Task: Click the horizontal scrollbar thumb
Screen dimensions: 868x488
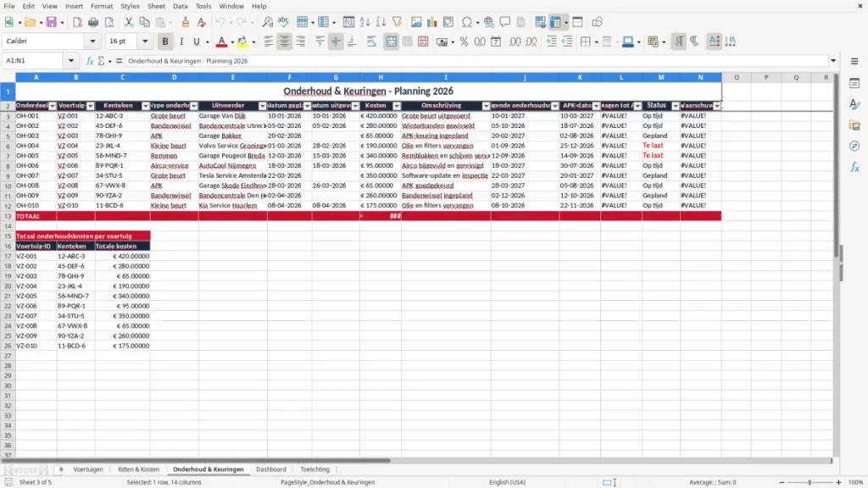Action: (197, 460)
